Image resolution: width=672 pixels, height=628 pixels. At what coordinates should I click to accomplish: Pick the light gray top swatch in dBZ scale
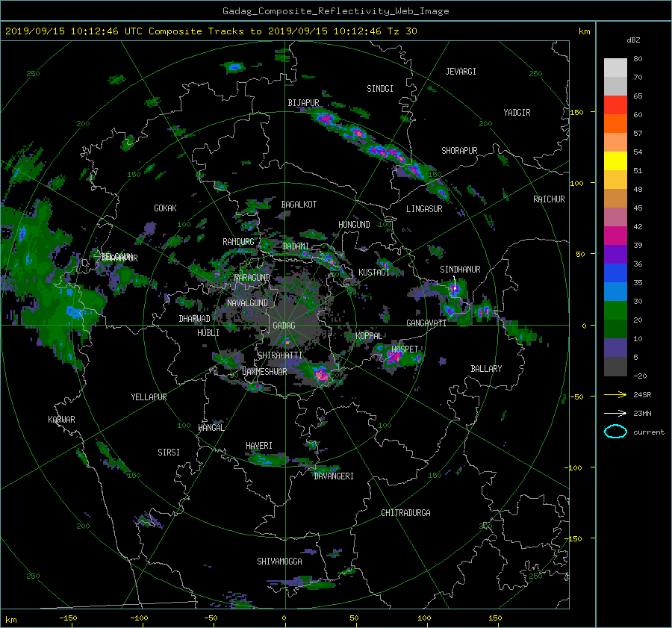pyautogui.click(x=615, y=68)
